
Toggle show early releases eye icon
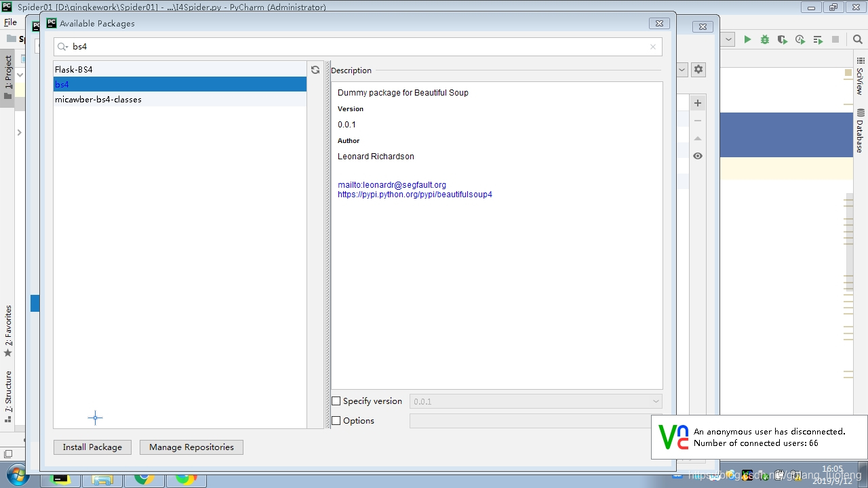pos(698,156)
